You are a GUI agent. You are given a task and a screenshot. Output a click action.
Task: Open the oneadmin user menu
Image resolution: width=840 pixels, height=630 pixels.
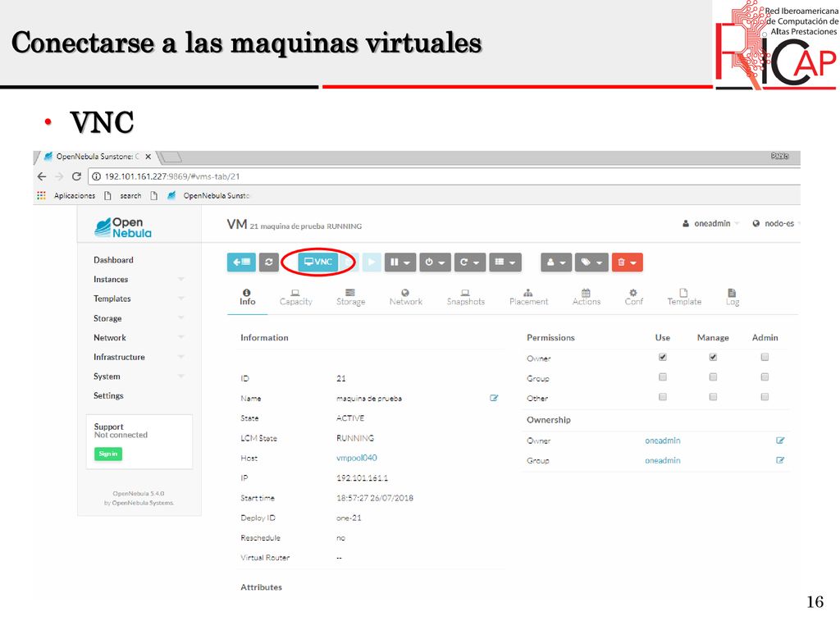[710, 223]
